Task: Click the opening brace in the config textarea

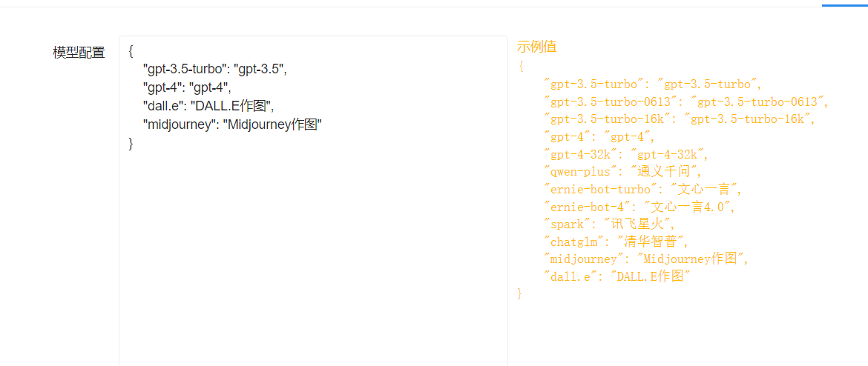Action: 131,51
